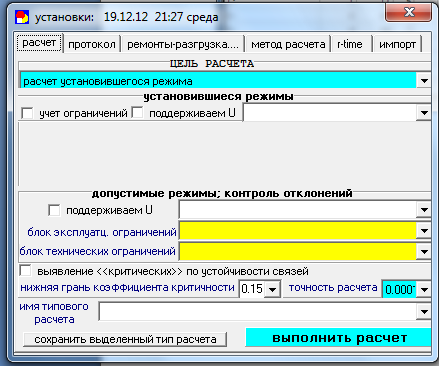Screen dimensions: 439x366
Task: Open the точность расчета dropdown arrow
Action: 424,289
